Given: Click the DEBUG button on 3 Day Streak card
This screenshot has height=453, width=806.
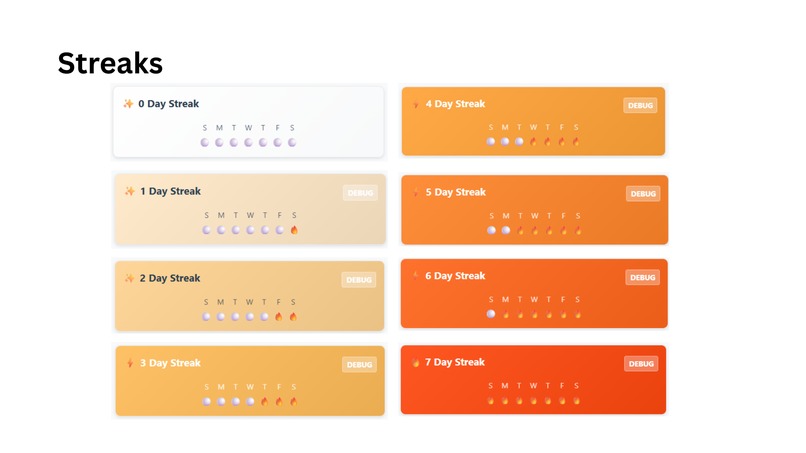Looking at the screenshot, I should (x=359, y=365).
